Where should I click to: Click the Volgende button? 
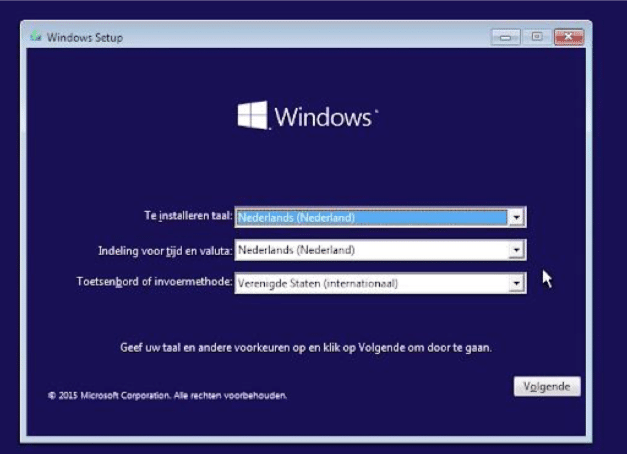point(547,386)
